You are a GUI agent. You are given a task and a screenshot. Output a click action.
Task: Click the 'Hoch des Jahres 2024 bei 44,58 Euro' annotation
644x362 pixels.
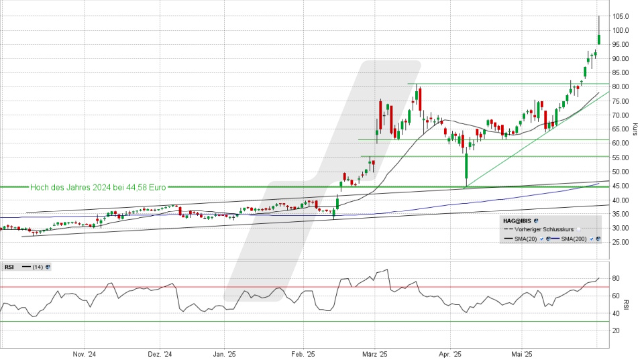[98, 187]
